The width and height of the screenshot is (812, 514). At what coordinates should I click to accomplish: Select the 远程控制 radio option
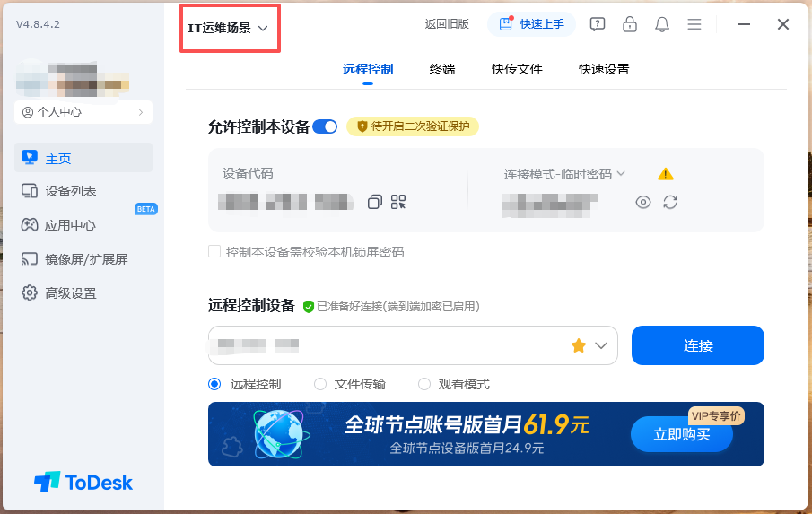[x=214, y=384]
